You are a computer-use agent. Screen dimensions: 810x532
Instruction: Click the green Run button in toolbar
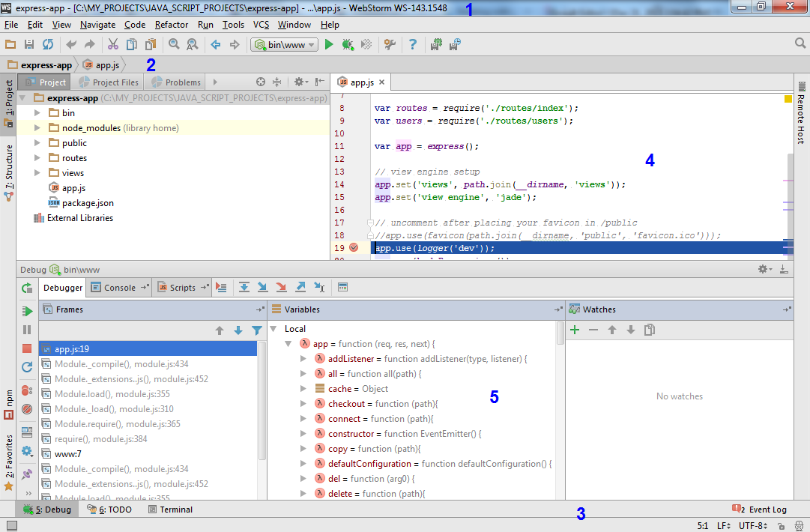click(328, 45)
